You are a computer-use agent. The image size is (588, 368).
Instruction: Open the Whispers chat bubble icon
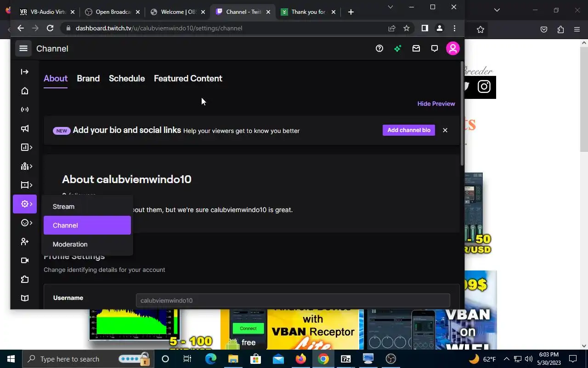(435, 48)
